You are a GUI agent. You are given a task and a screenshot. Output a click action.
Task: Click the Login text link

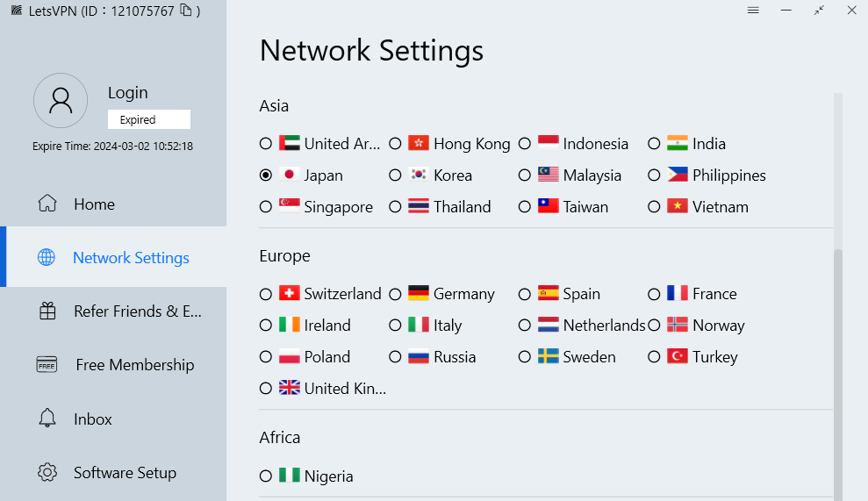coord(128,93)
